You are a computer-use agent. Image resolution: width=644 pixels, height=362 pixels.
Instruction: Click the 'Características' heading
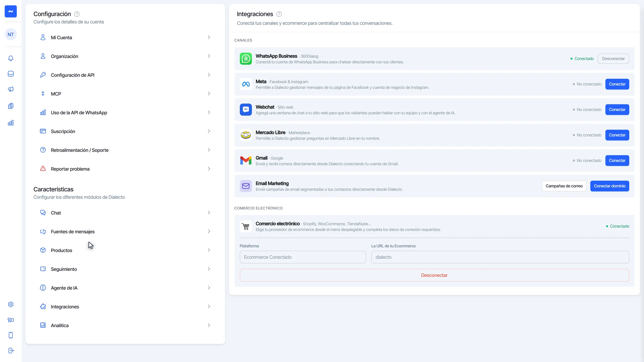53,189
